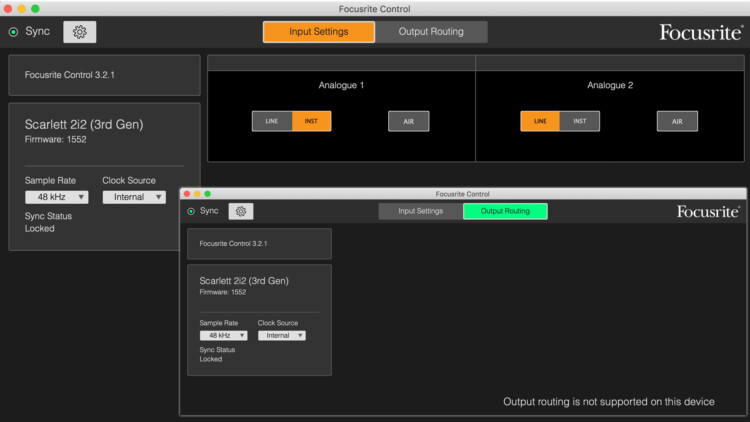
Task: Click 'Scarlett 2i2 (3rd Gen)' in the back window
Action: [84, 124]
